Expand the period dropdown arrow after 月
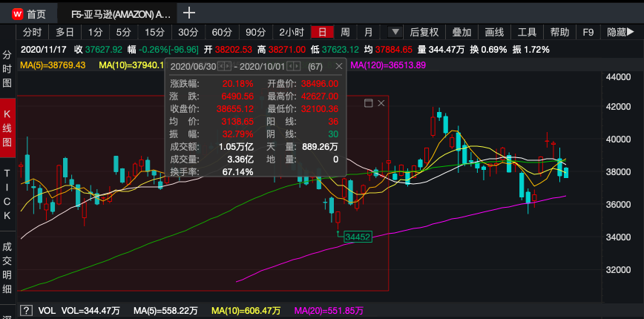The height and width of the screenshot is (319, 644). 395,33
